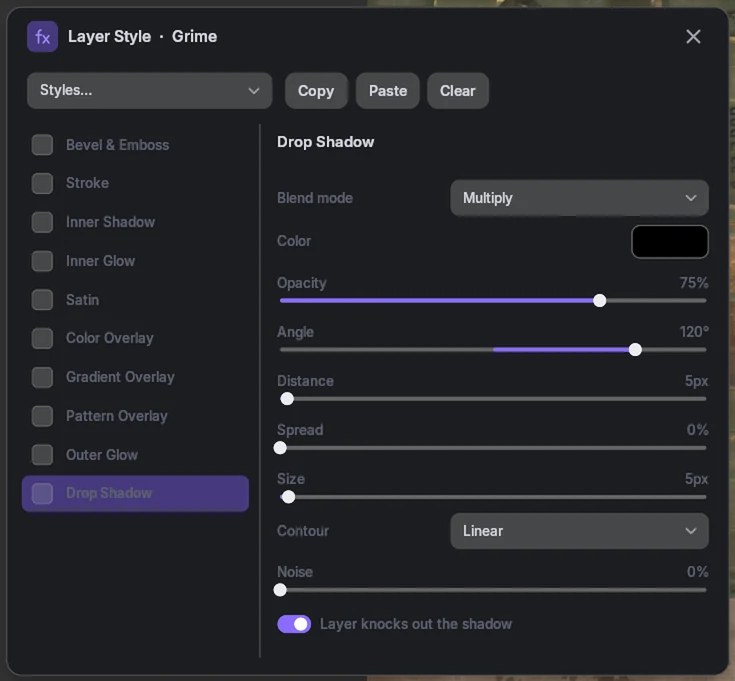Enable the Inner Shadow checkbox
Image resolution: width=735 pixels, height=681 pixels.
point(42,222)
